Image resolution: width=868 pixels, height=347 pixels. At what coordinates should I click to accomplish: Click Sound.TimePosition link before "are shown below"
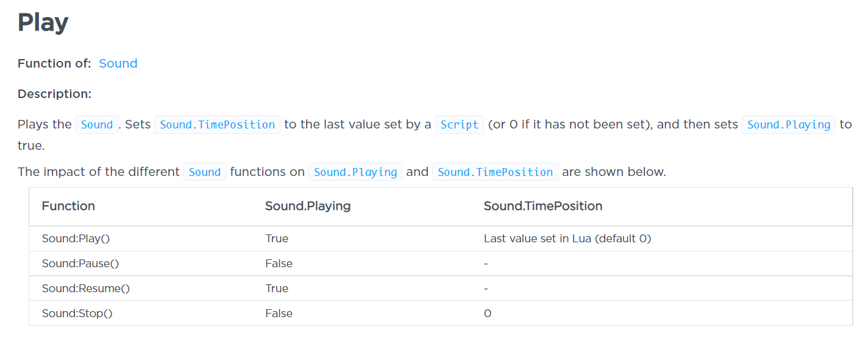pyautogui.click(x=495, y=172)
